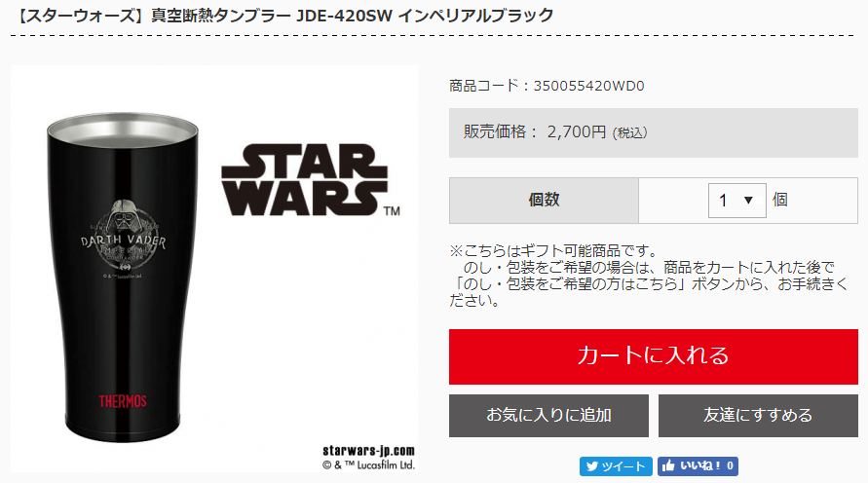Click the お気に入りに追加 button
This screenshot has height=483, width=868.
pyautogui.click(x=548, y=416)
